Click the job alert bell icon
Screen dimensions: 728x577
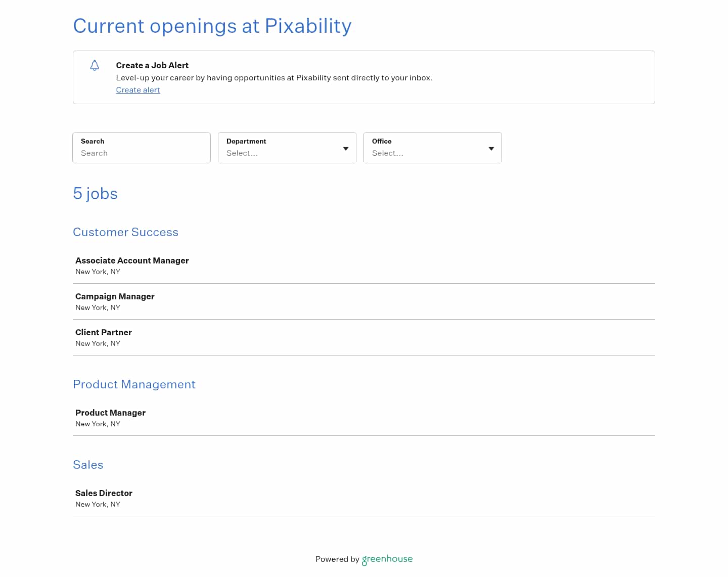coord(95,65)
